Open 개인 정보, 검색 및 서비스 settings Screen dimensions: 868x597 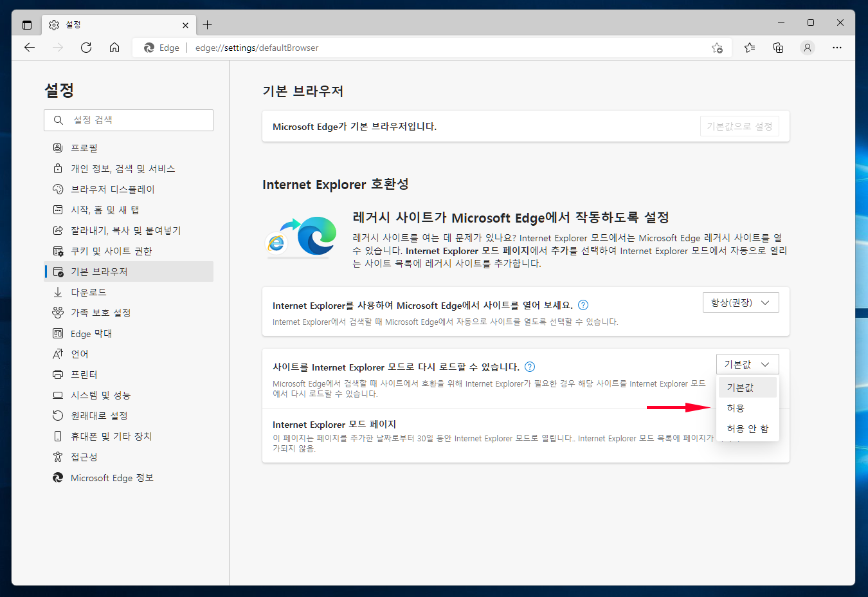[129, 169]
